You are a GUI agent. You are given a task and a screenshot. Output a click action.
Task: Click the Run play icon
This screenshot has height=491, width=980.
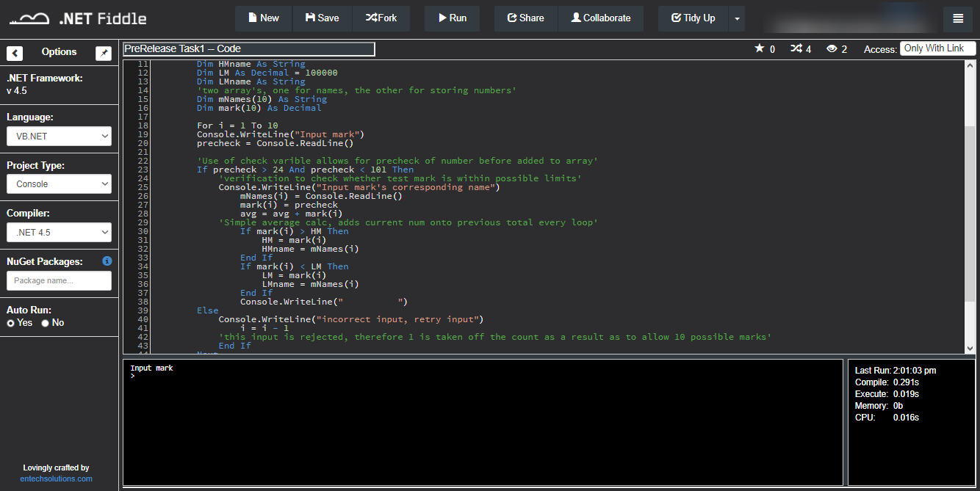coord(441,18)
